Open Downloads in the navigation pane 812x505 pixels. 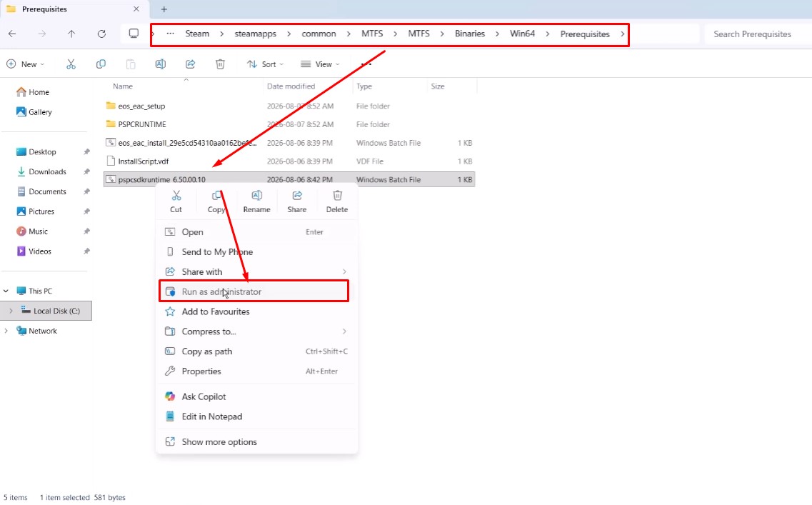pyautogui.click(x=41, y=172)
